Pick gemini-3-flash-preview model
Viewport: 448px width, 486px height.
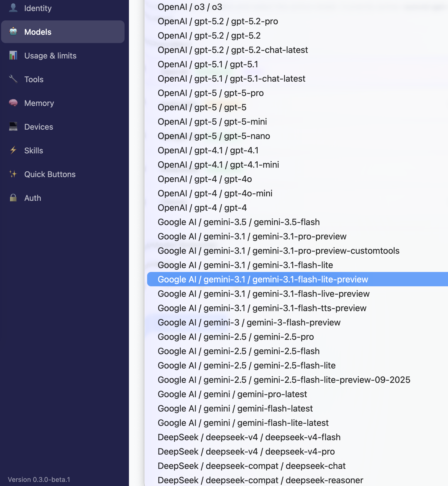tap(298, 322)
